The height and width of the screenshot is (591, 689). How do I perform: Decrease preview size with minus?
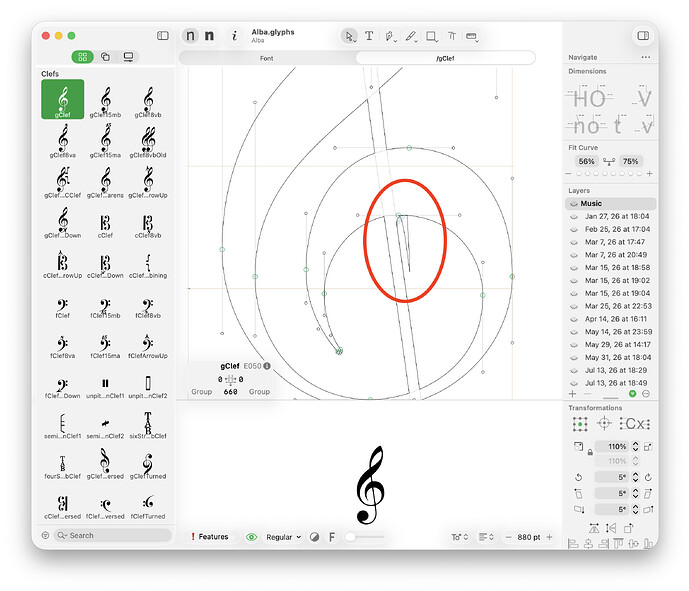(508, 537)
